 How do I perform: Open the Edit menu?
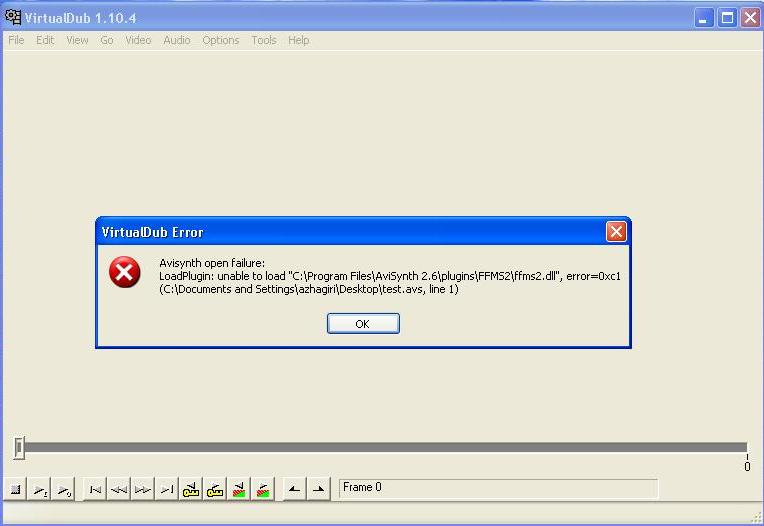pyautogui.click(x=45, y=40)
